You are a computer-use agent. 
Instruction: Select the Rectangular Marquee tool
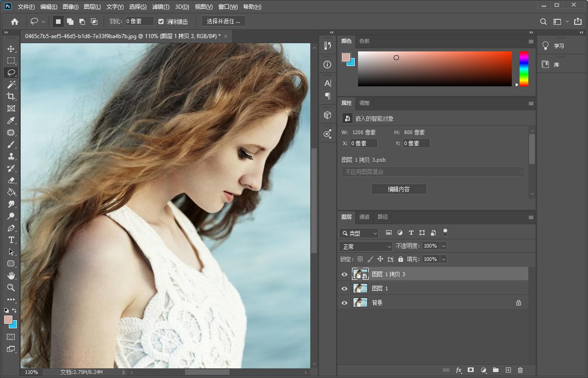(11, 60)
